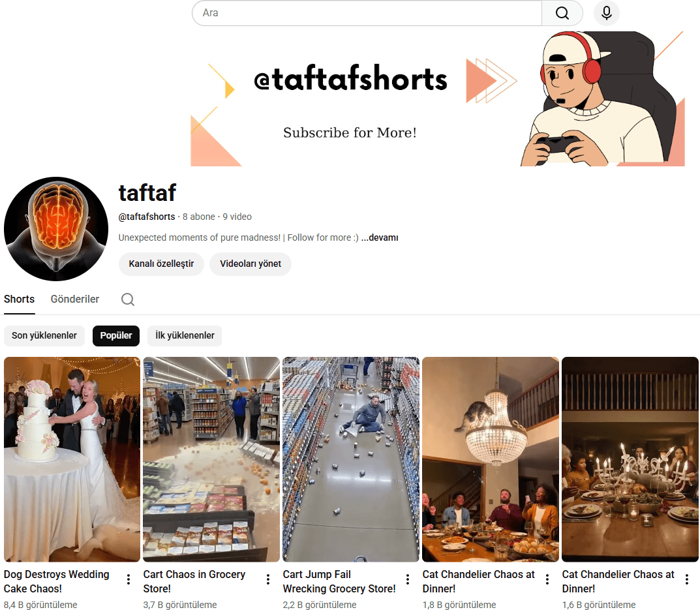The height and width of the screenshot is (610, 700).
Task: Open the wedding cake short thumbnail
Action: (72, 459)
